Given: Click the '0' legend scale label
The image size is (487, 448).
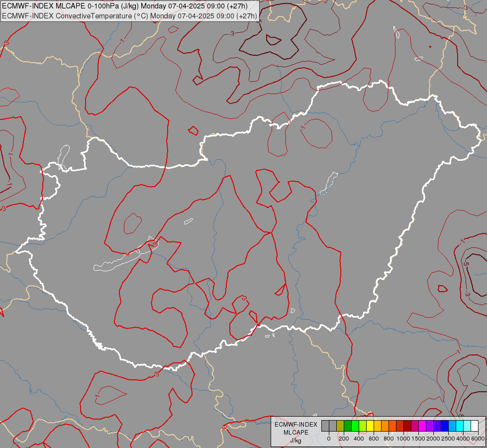Looking at the screenshot, I should pyautogui.click(x=329, y=439).
